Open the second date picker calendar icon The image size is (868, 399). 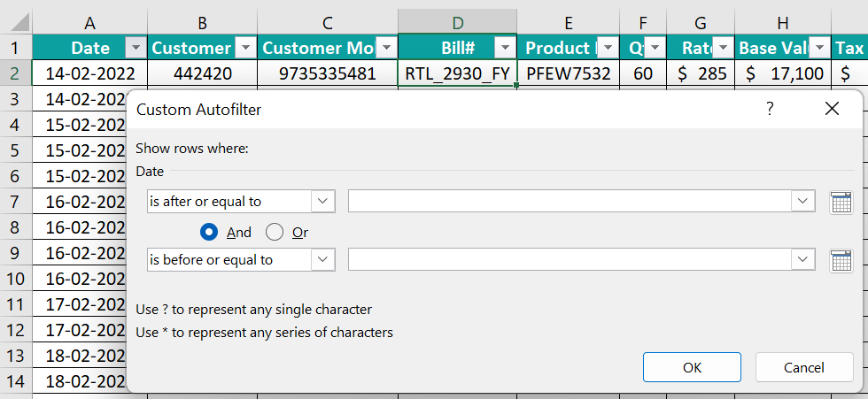[x=841, y=260]
